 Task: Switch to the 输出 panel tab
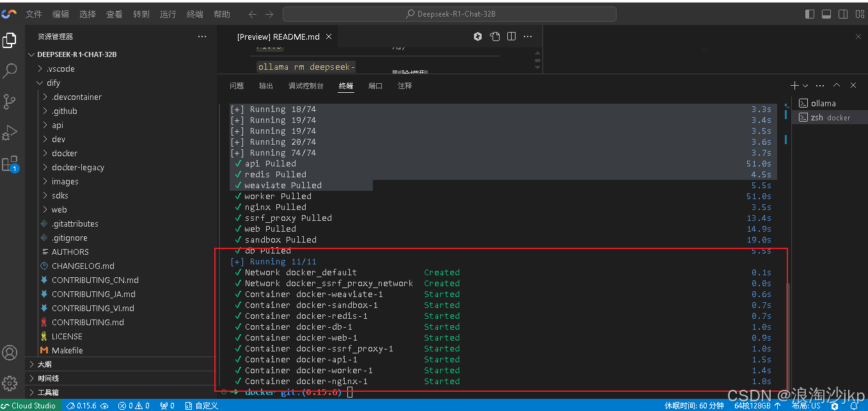[266, 86]
